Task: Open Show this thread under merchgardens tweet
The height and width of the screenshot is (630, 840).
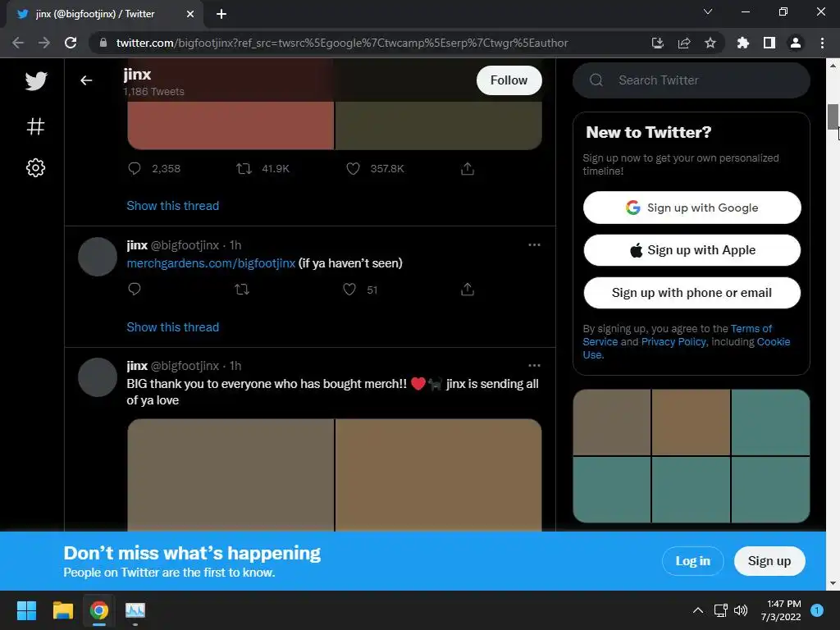Action: pyautogui.click(x=172, y=326)
